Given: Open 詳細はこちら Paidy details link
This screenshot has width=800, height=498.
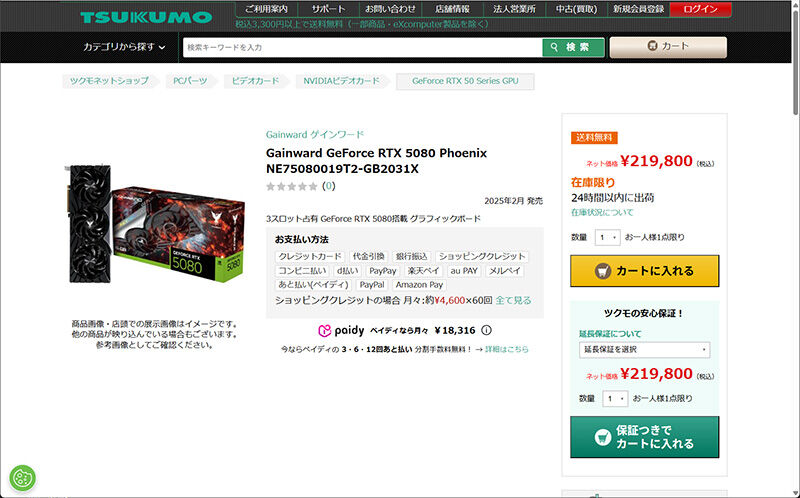Looking at the screenshot, I should [x=507, y=350].
